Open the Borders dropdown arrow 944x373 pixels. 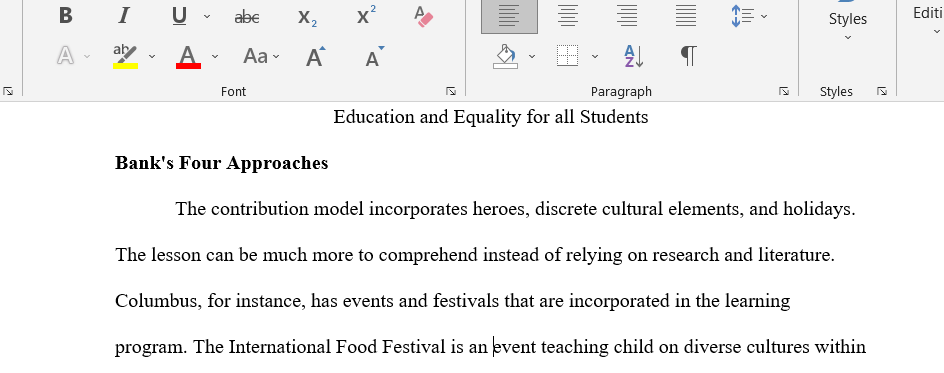[595, 57]
